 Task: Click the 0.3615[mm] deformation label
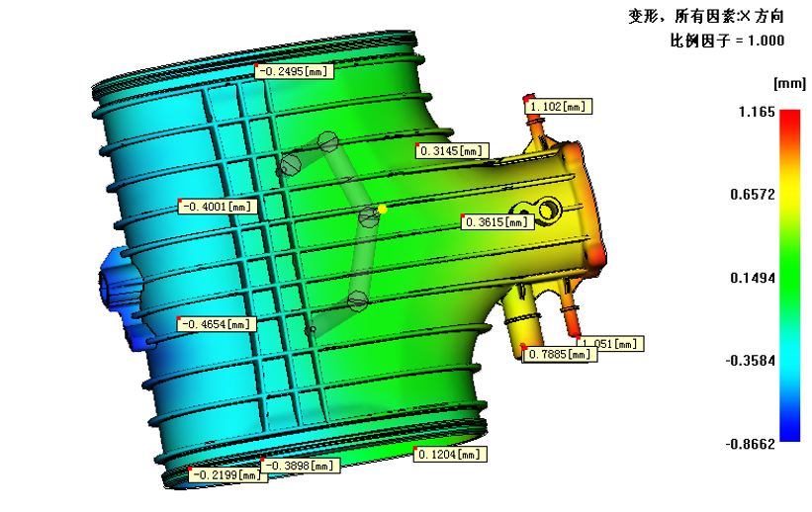point(497,222)
